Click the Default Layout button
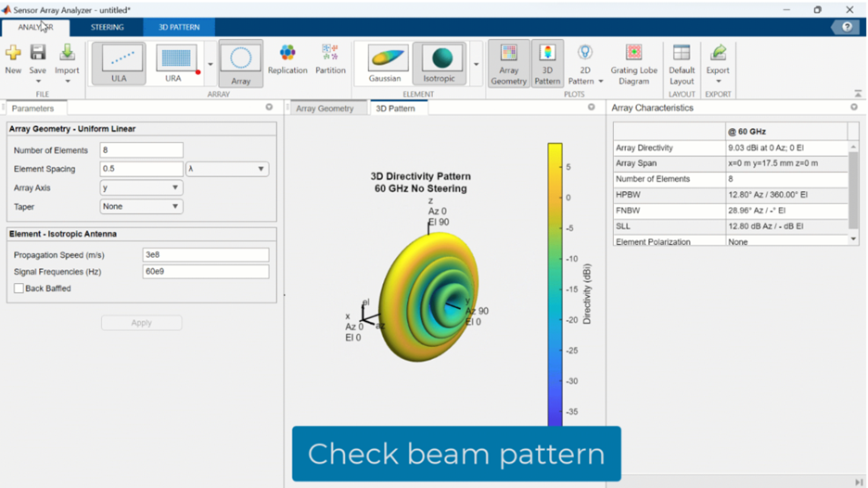The height and width of the screenshot is (488, 868). click(x=682, y=63)
